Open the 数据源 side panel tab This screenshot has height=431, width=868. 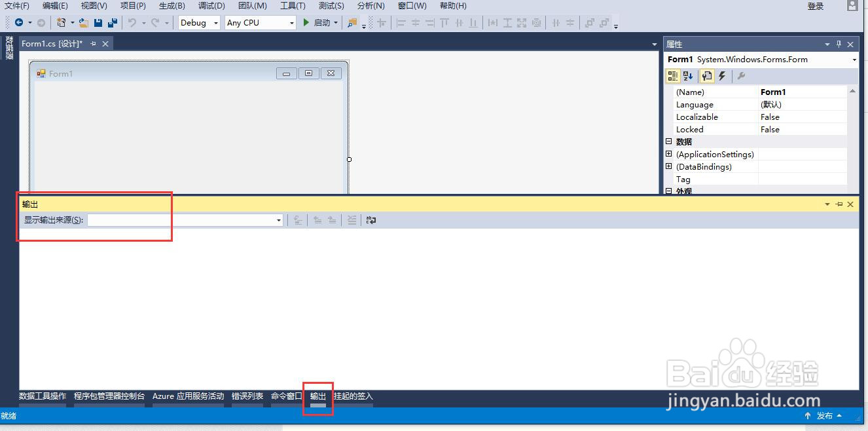[x=9, y=48]
